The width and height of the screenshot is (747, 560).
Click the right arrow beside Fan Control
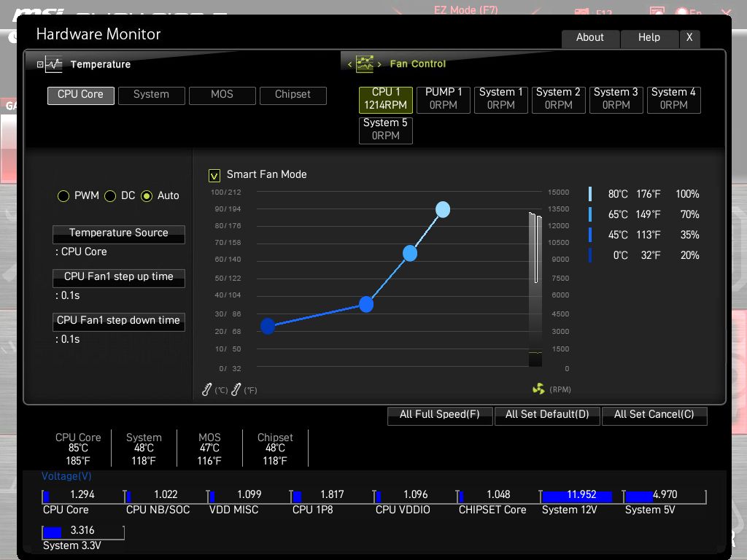379,64
